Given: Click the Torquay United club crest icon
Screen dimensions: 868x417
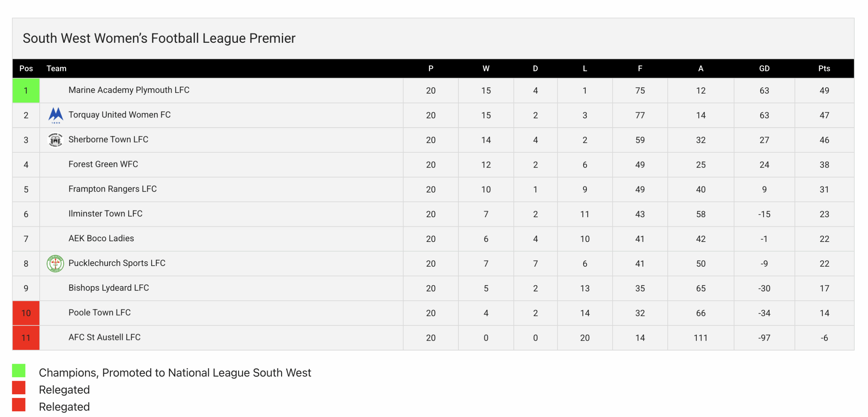Looking at the screenshot, I should pos(56,115).
